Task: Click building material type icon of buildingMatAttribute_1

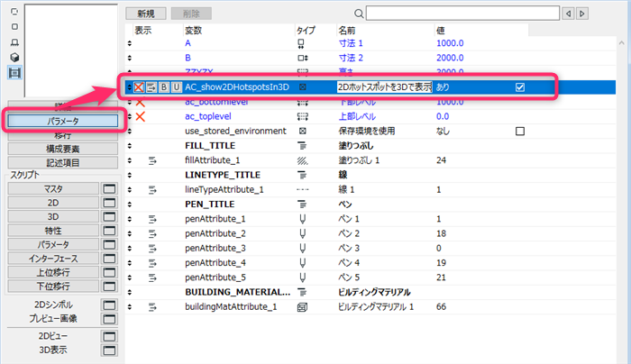Action: tap(302, 307)
